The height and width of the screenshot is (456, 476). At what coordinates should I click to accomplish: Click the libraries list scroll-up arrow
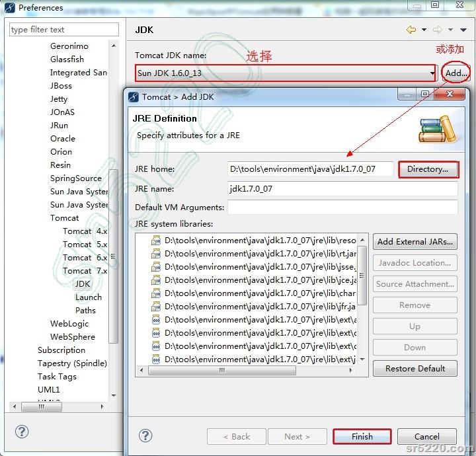tap(362, 240)
